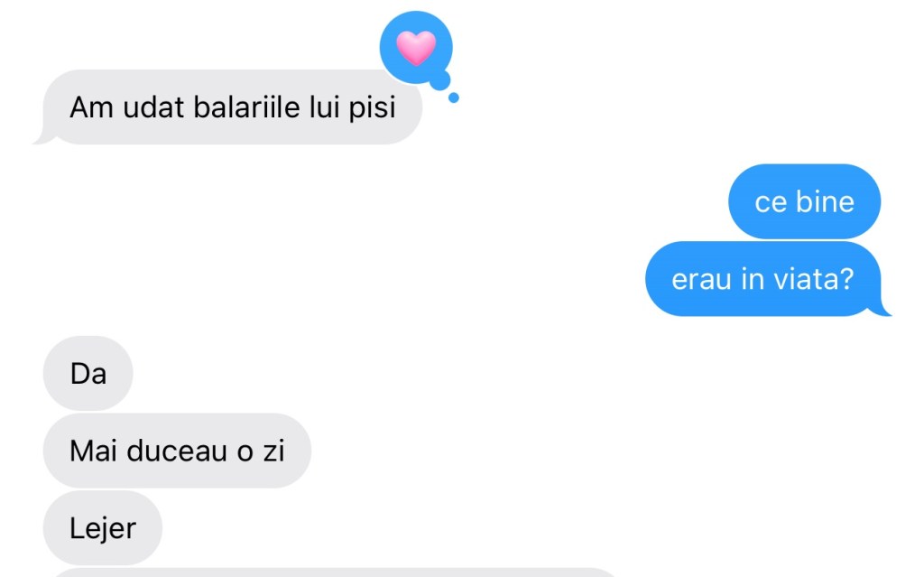924x577 pixels.
Task: Click the blue tapback bubble around the heart
Action: [x=416, y=48]
